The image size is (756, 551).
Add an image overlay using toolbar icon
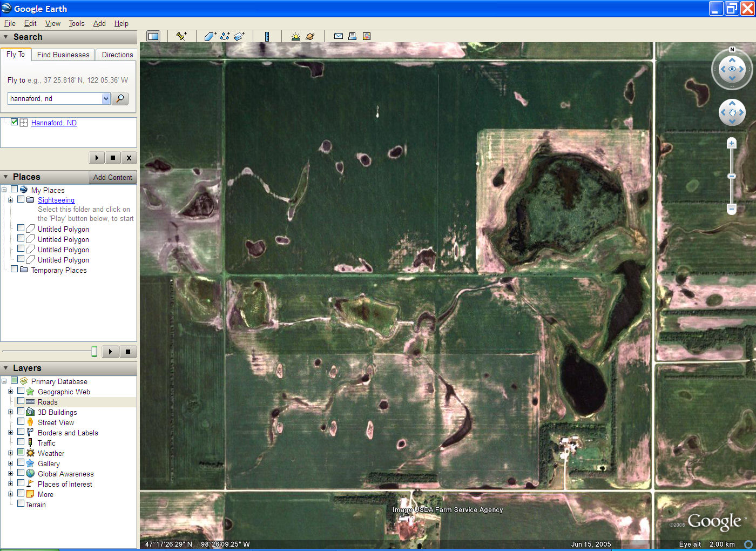tap(239, 36)
